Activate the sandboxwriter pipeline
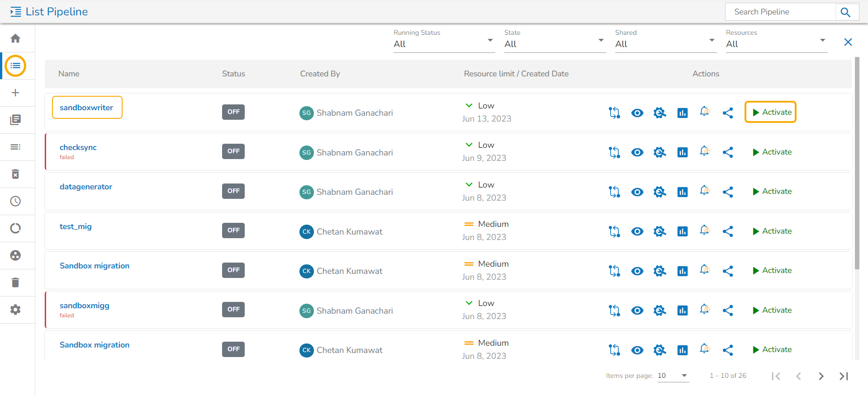The image size is (868, 395). point(771,112)
